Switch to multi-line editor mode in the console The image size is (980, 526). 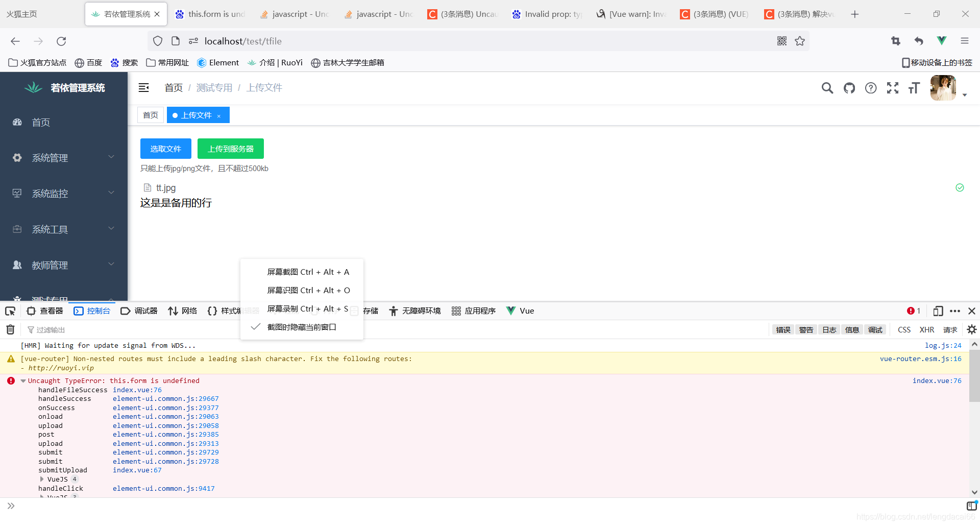click(x=972, y=506)
